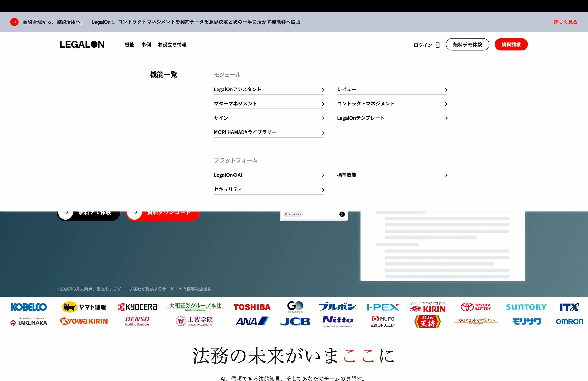Click the ANA logo

click(252, 321)
